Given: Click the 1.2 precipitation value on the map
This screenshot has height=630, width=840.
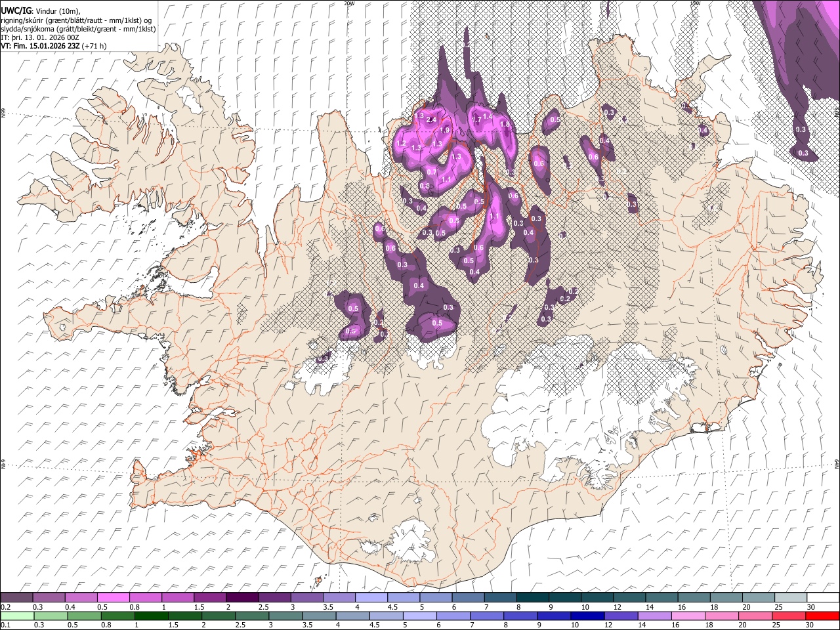Looking at the screenshot, I should [x=402, y=144].
